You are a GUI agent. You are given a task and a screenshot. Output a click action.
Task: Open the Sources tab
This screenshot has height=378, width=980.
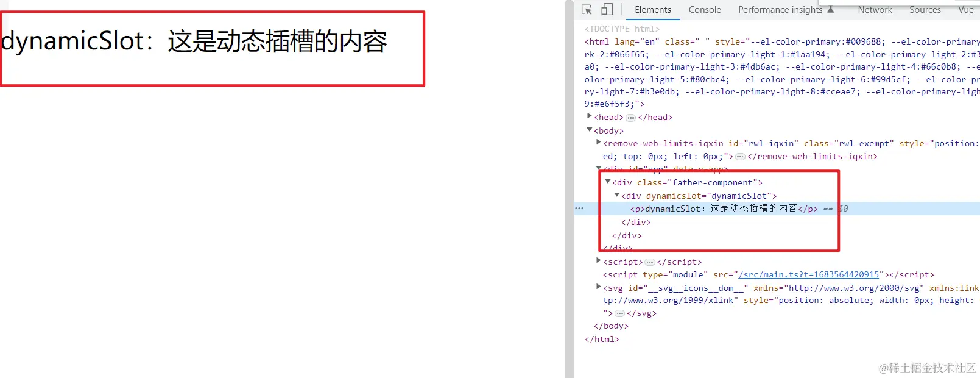[x=925, y=10]
